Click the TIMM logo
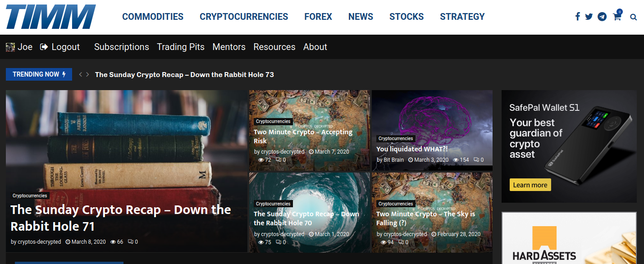The image size is (644, 264). pyautogui.click(x=50, y=17)
